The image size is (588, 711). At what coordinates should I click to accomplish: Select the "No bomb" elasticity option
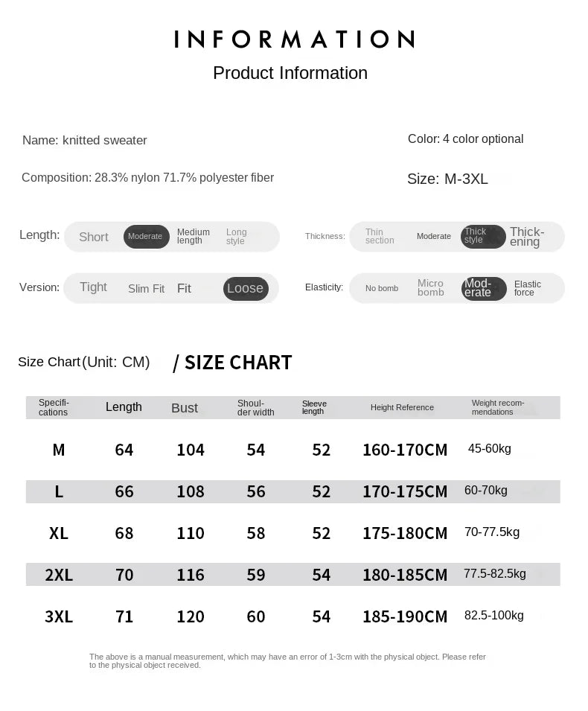pyautogui.click(x=382, y=288)
